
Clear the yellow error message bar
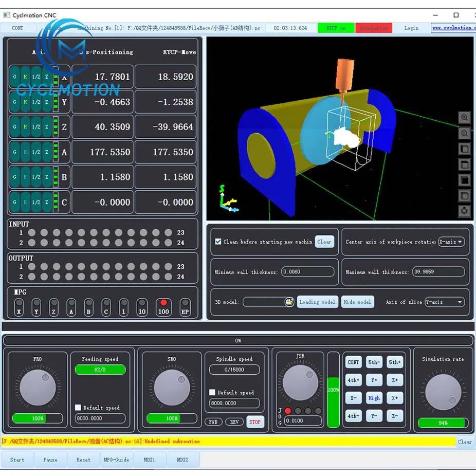click(x=465, y=442)
